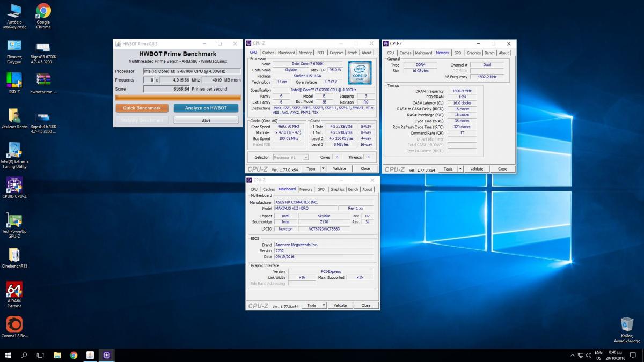Open the CinebenchR15 folder icon

(14, 258)
